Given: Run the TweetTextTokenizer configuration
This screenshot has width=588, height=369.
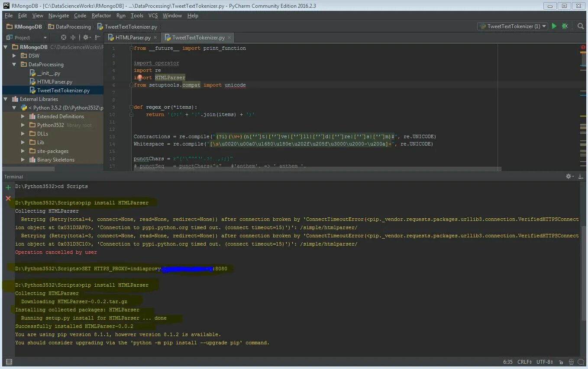Looking at the screenshot, I should pos(554,26).
